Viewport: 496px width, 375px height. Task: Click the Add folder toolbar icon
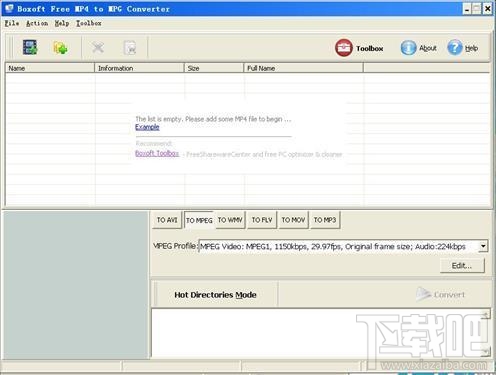pos(60,48)
